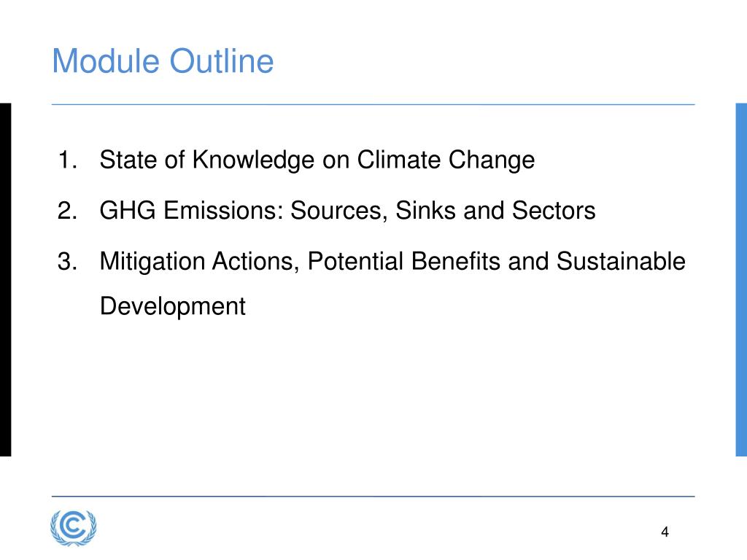Click the Mitigation Actions, Potential Benefits line

[392, 262]
